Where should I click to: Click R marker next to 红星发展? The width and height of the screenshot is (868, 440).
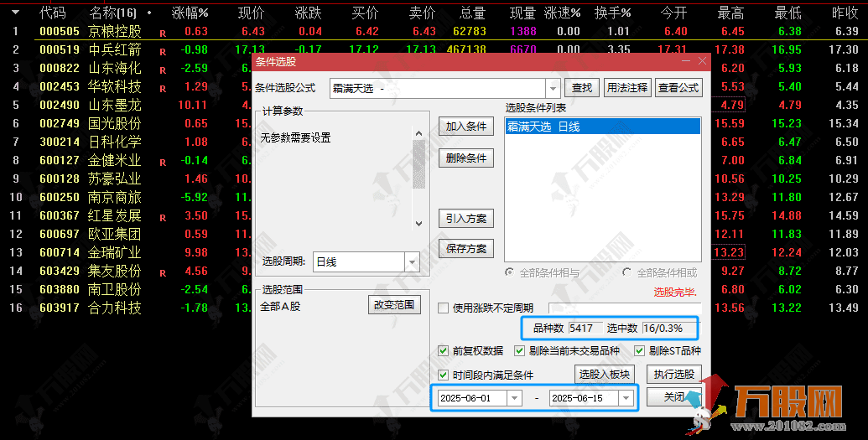(x=163, y=218)
